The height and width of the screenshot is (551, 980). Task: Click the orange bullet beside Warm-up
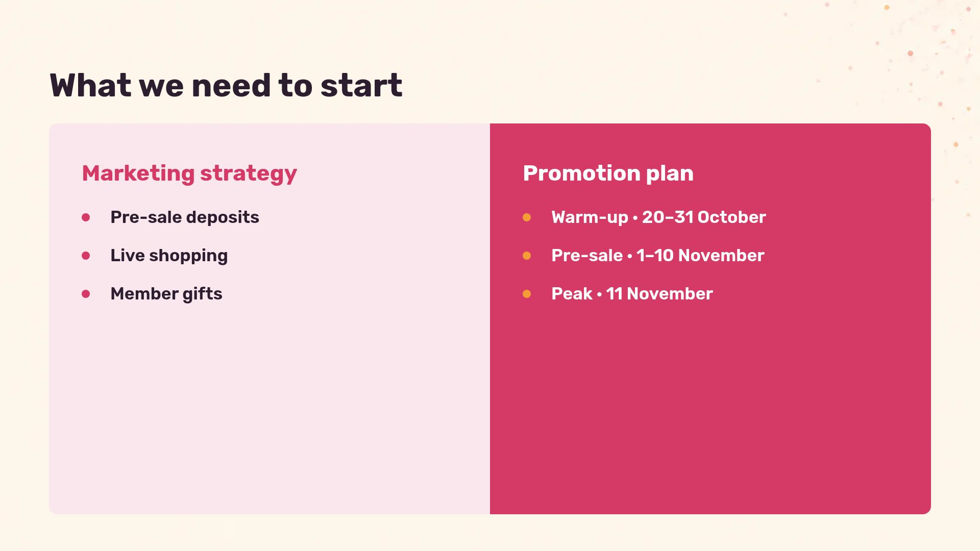pos(527,217)
